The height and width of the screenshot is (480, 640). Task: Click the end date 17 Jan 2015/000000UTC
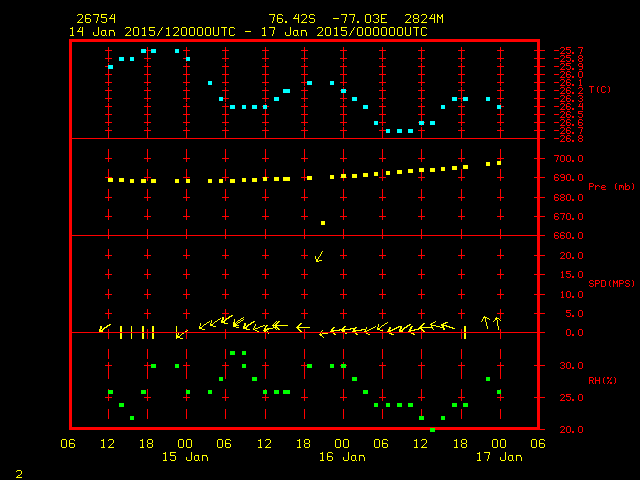[344, 32]
